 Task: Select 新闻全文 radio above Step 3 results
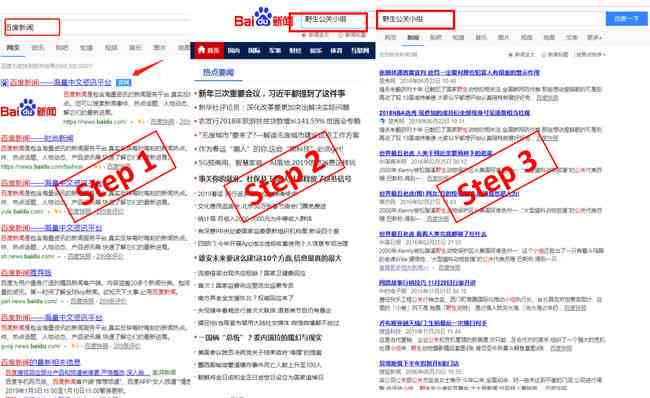click(522, 54)
